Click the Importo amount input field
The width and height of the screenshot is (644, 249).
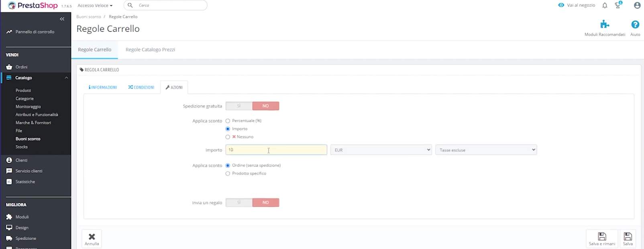[x=276, y=150]
